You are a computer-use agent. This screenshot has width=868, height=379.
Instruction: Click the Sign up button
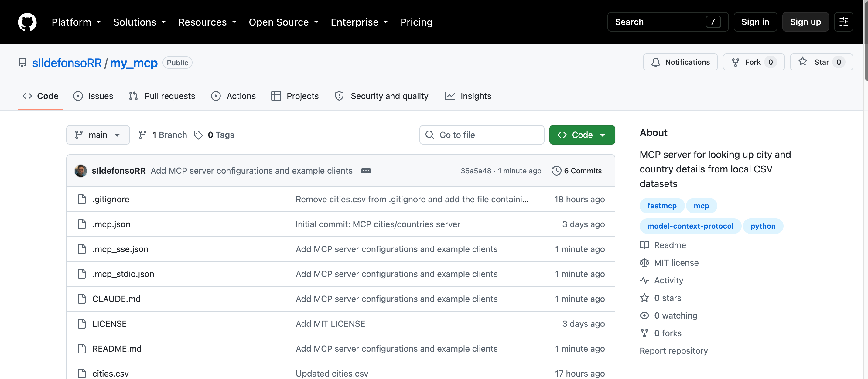tap(805, 22)
